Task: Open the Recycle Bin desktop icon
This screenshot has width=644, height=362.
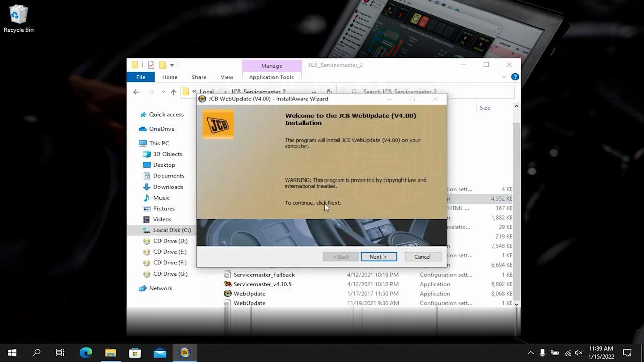Action: pyautogui.click(x=18, y=19)
